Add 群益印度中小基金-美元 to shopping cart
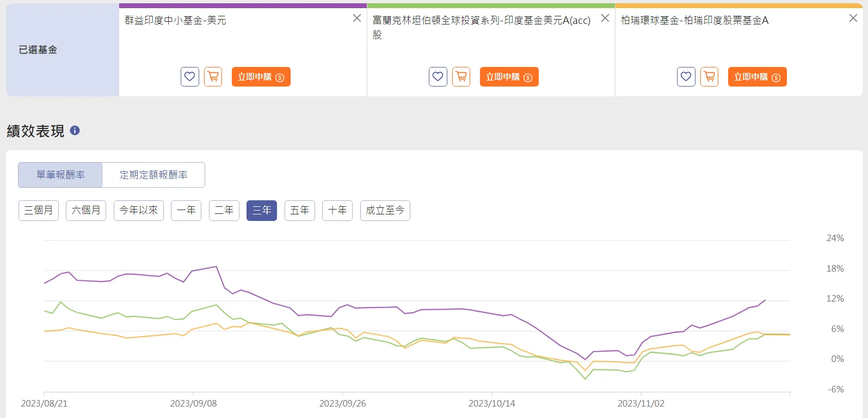 (213, 77)
